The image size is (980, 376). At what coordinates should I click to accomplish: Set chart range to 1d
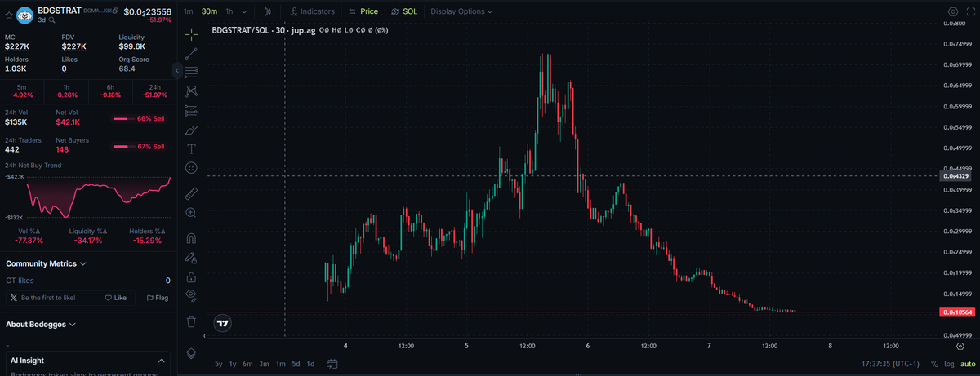310,364
